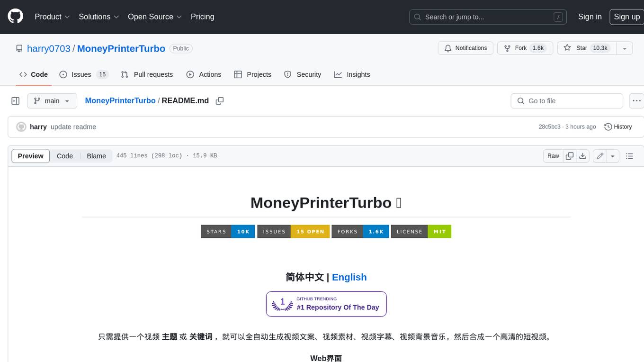Click the Forks 1.6K badge
The width and height of the screenshot is (644, 362).
tap(360, 231)
